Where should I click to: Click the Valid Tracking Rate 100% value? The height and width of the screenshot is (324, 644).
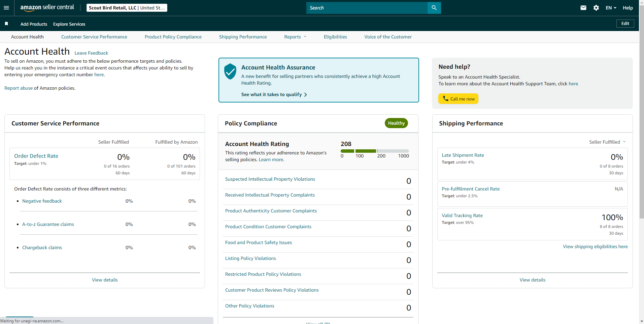coord(612,217)
